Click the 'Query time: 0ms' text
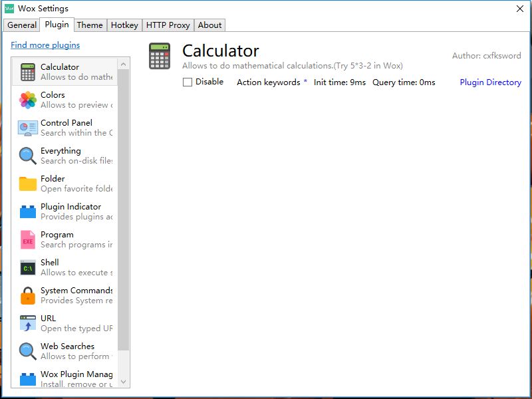Screen dimensions: 532x399 click(x=404, y=82)
